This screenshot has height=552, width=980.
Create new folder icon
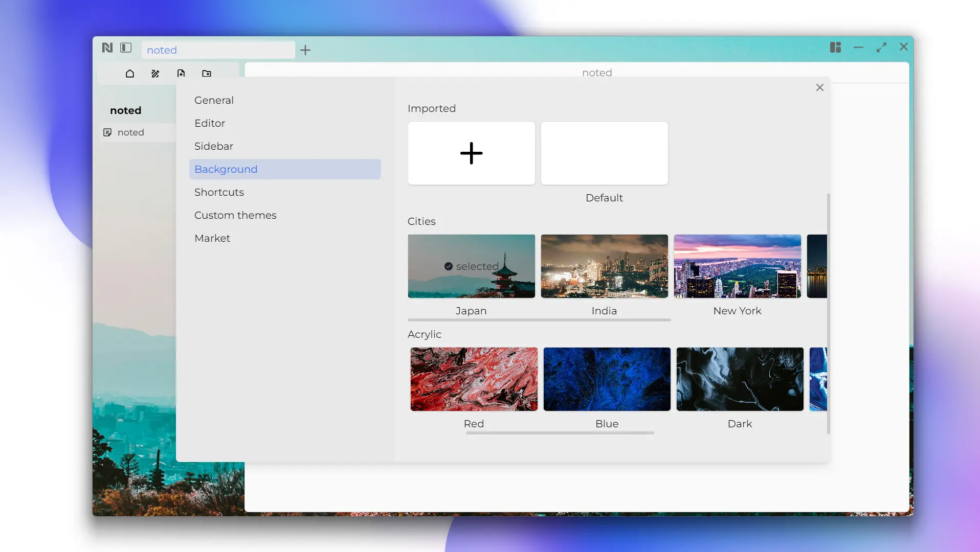click(x=207, y=74)
